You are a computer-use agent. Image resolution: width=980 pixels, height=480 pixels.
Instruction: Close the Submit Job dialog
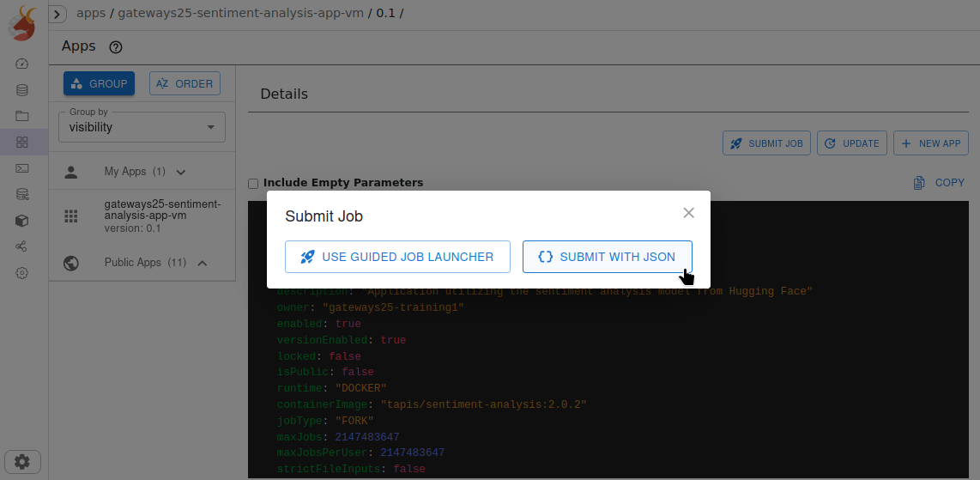click(688, 213)
